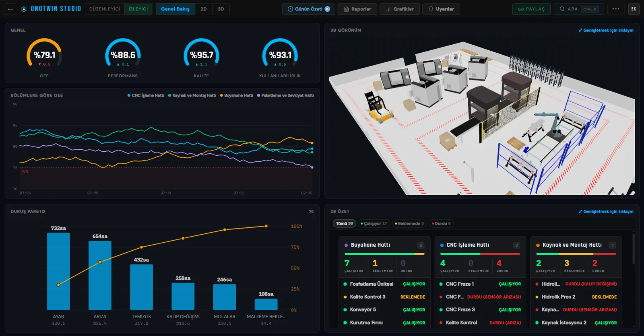Toggle CNC İşleme Hattı legend series
The height and width of the screenshot is (336, 644).
(146, 95)
